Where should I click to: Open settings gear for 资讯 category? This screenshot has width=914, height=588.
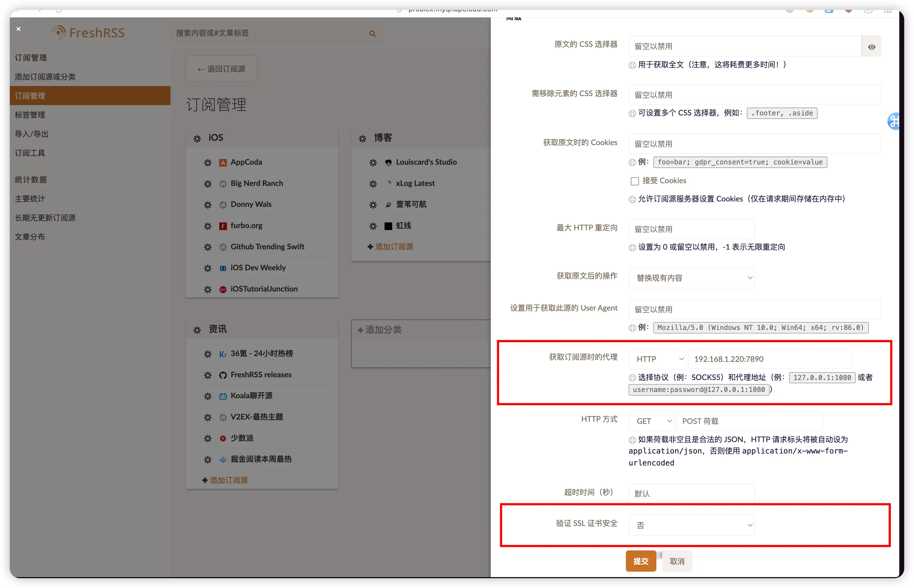pos(197,330)
